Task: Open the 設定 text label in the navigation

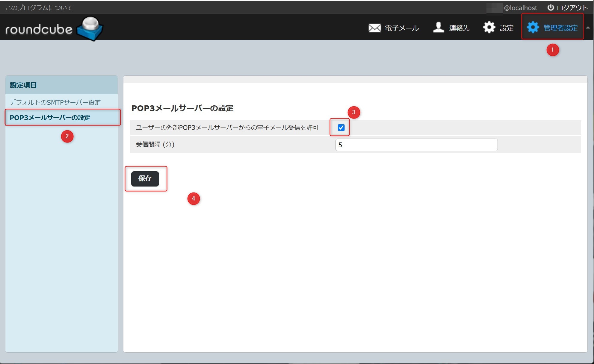Action: 507,28
